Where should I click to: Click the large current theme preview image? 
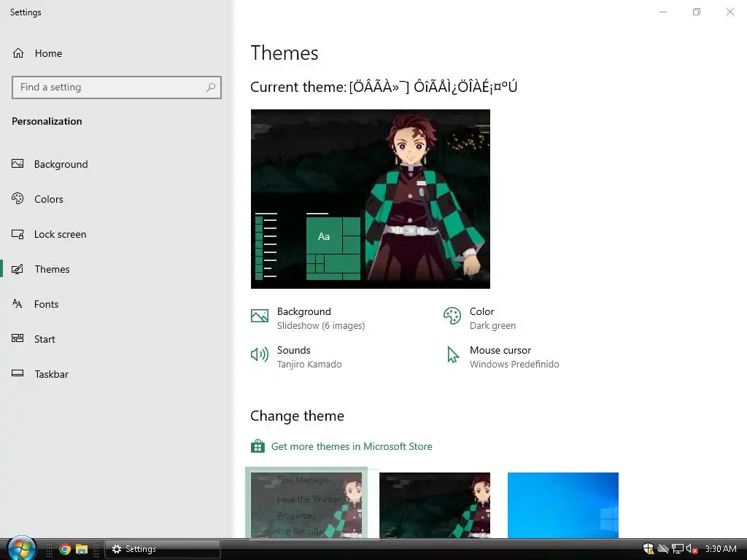point(370,199)
